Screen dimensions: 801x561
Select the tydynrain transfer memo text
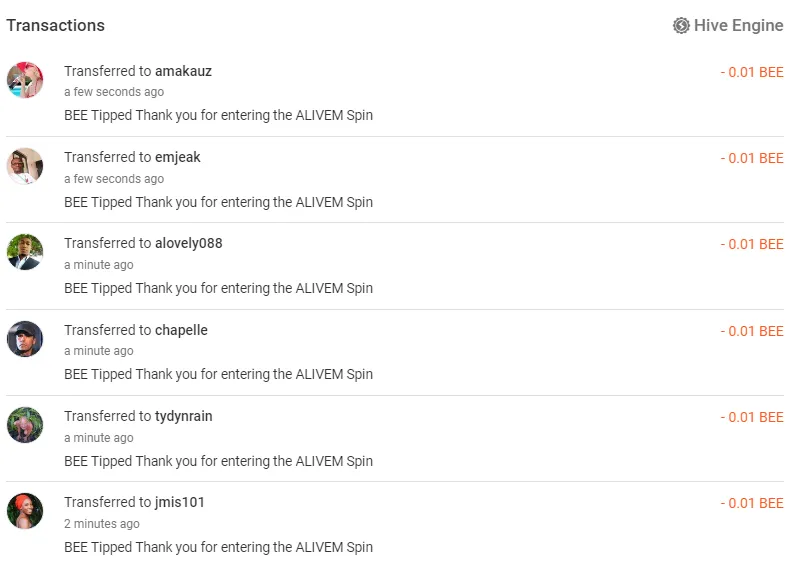[x=218, y=461]
